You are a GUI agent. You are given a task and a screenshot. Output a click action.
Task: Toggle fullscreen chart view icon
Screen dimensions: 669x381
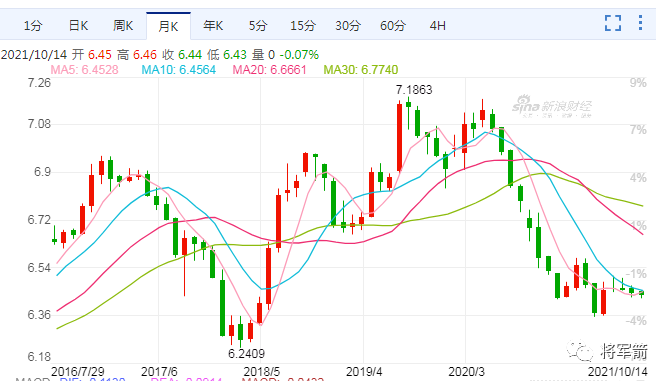click(613, 23)
